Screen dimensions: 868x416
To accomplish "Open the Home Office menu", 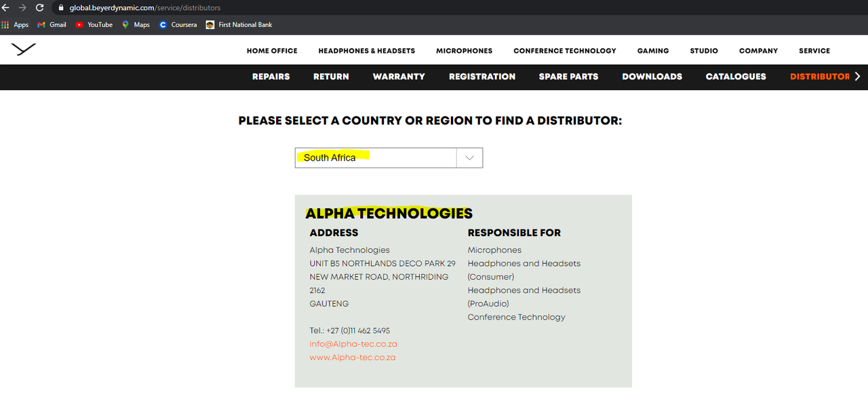I will (x=272, y=51).
